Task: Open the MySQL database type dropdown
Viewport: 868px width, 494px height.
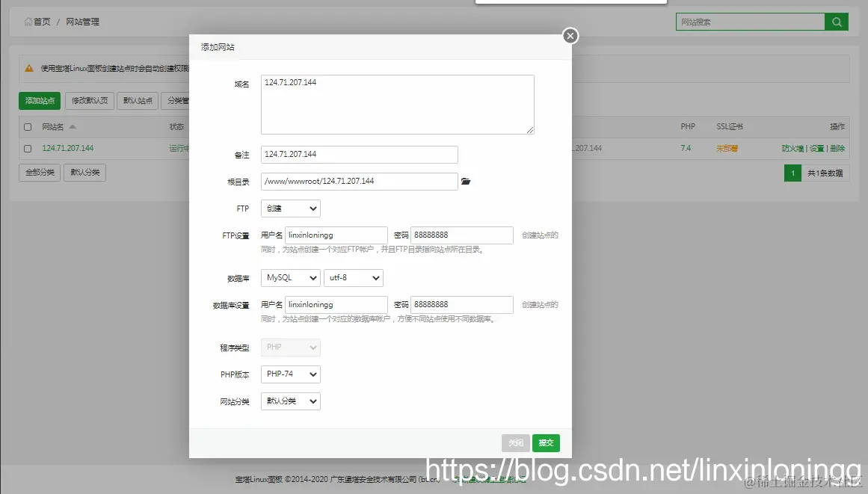Action: (290, 277)
